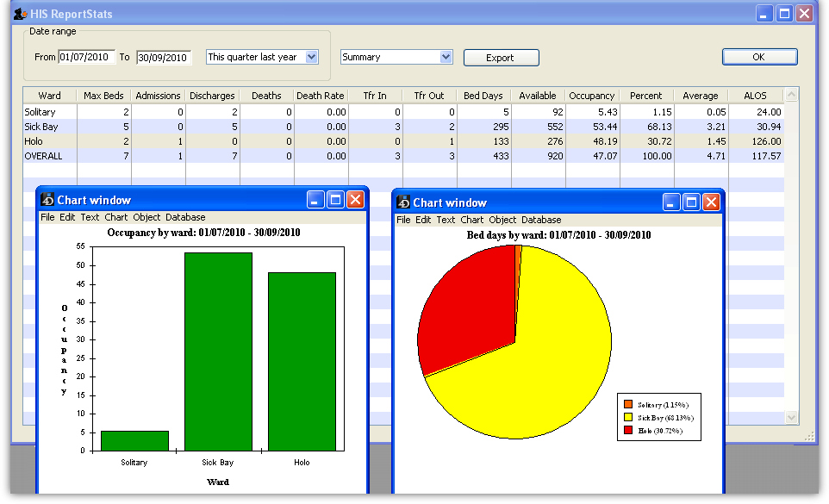
Task: Maximize the HIS ReportStats main window
Action: pos(784,14)
